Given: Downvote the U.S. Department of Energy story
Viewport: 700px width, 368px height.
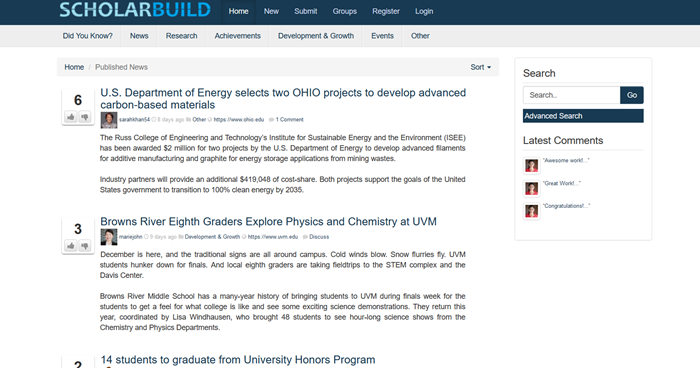Looking at the screenshot, I should tap(85, 117).
